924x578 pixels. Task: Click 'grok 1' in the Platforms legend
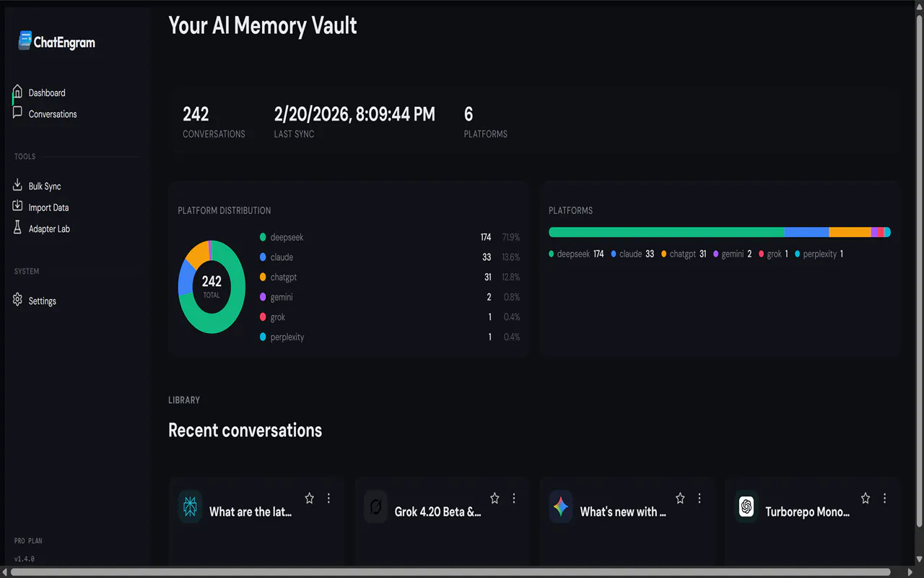773,254
